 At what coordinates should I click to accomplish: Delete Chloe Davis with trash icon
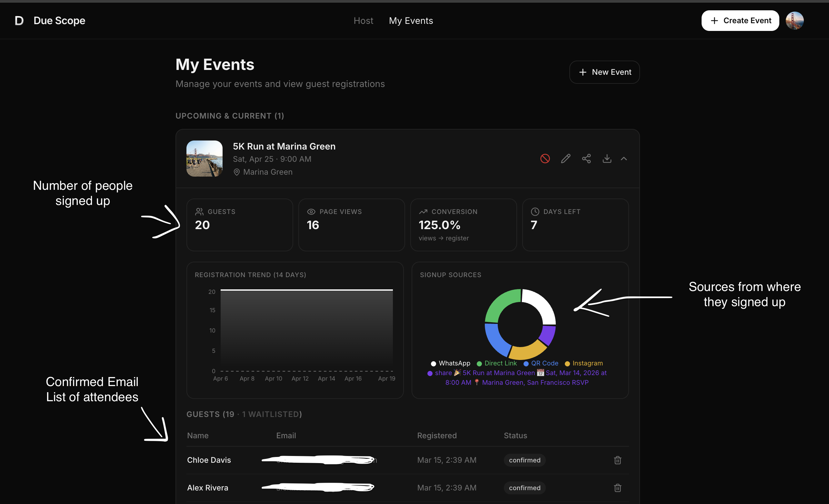(617, 460)
